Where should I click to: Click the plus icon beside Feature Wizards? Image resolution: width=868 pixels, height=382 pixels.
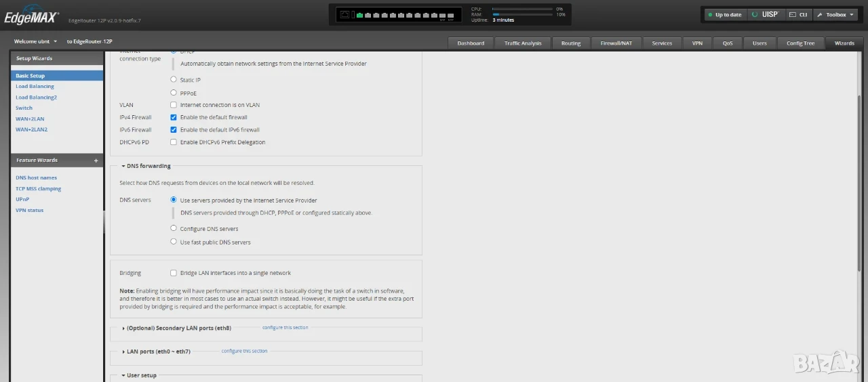96,161
